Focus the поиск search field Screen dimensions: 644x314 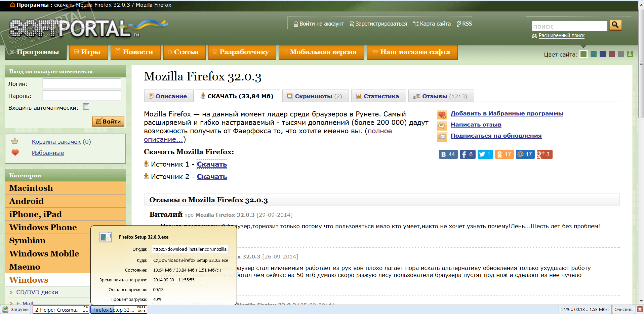click(x=570, y=26)
